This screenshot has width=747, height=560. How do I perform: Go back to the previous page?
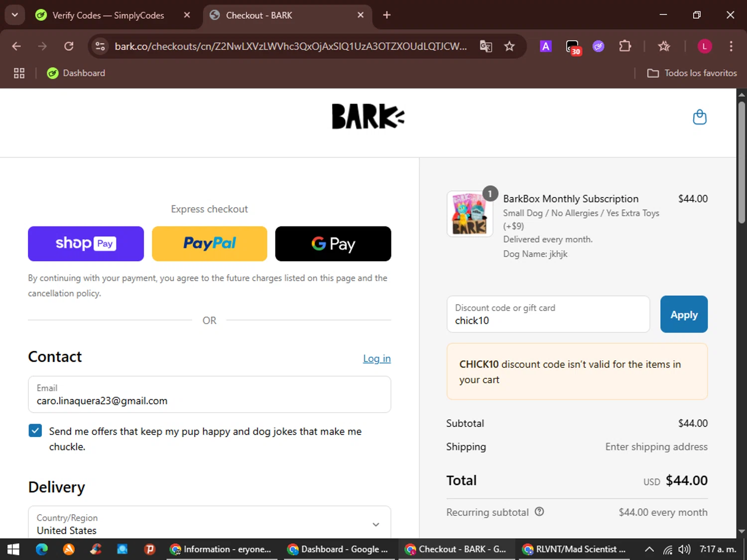coord(16,46)
